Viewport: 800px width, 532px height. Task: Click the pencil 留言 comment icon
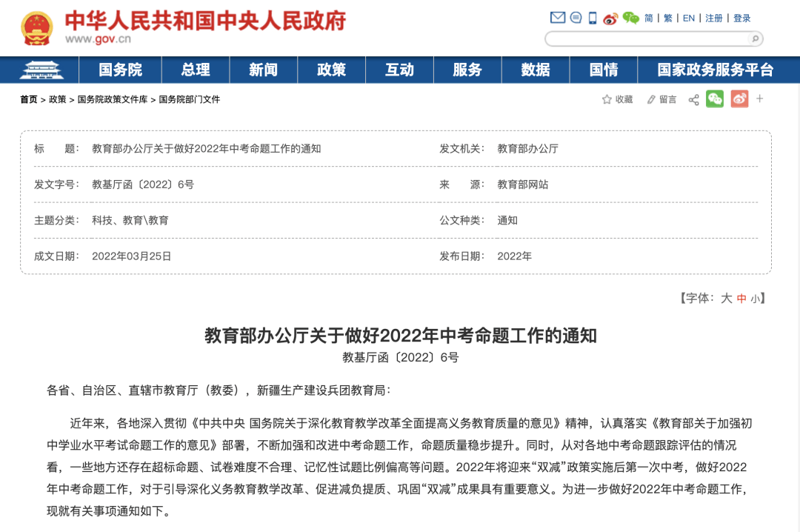[661, 99]
